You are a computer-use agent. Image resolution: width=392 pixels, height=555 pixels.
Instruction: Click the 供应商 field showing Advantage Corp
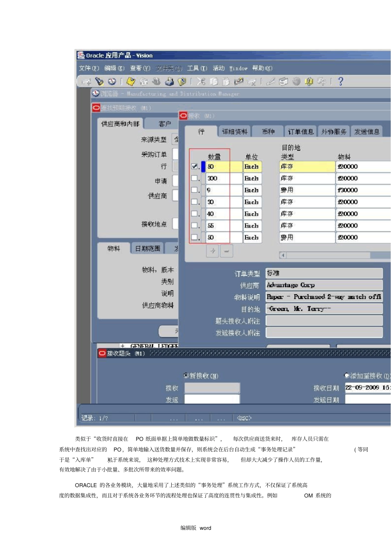tap(324, 285)
